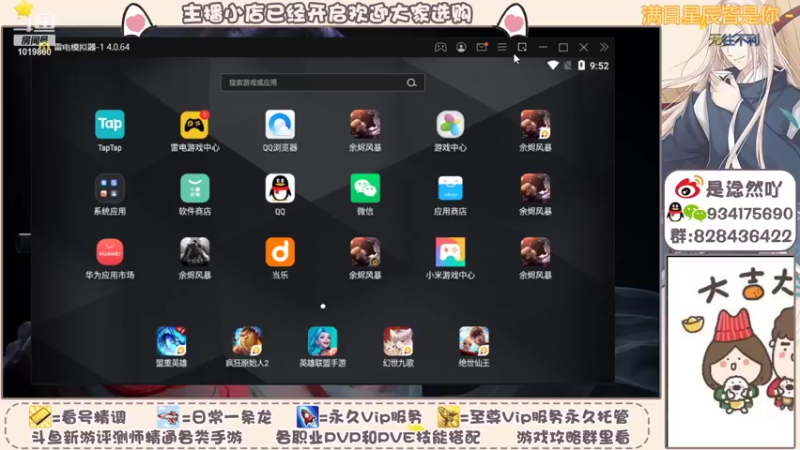Click the search magnifier icon
800x450 pixels.
coord(411,83)
